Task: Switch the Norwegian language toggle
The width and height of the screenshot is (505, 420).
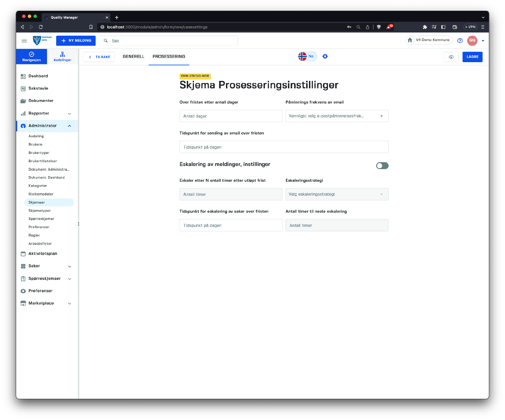Action: point(307,56)
